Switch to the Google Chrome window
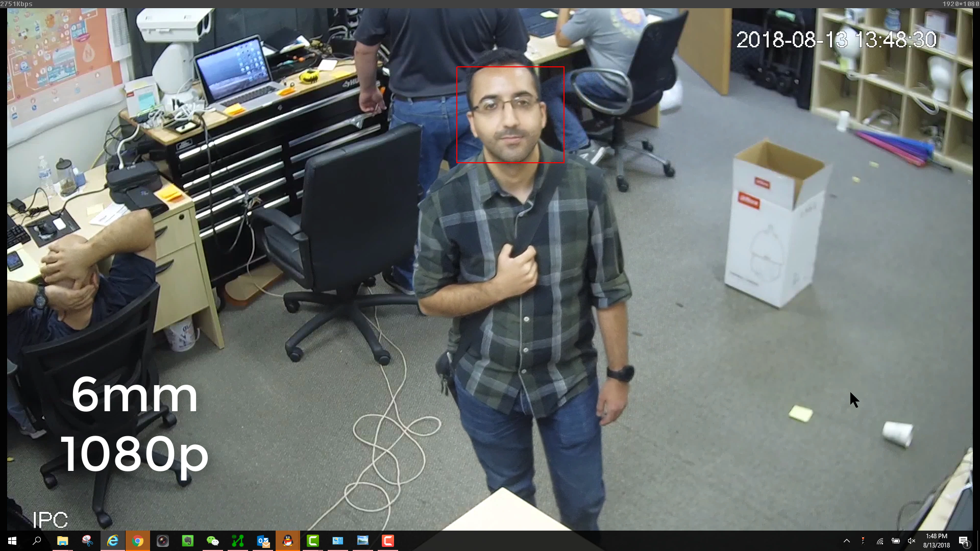980x551 pixels. 137,541
